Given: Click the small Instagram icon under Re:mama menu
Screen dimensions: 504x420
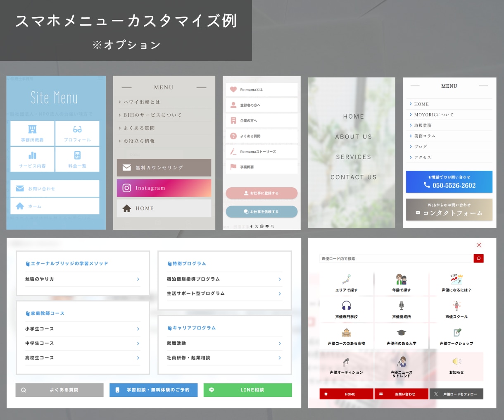Looking at the screenshot, I should click(x=262, y=227).
